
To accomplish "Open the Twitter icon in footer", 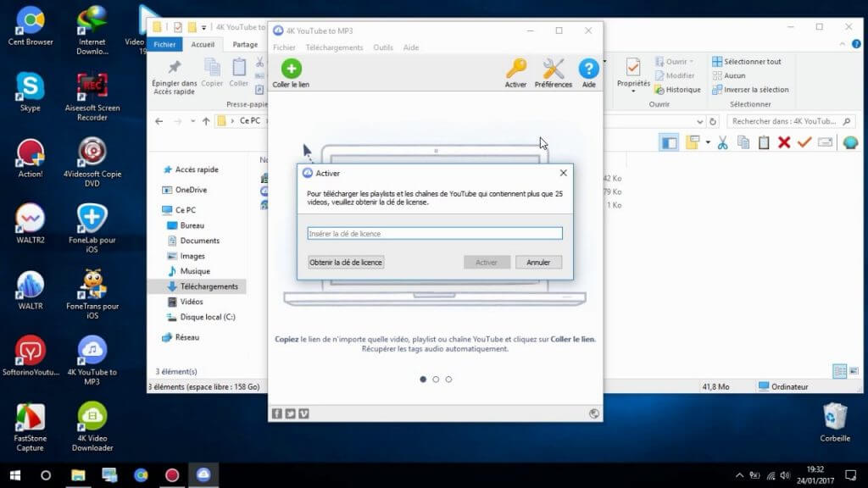I will point(290,413).
